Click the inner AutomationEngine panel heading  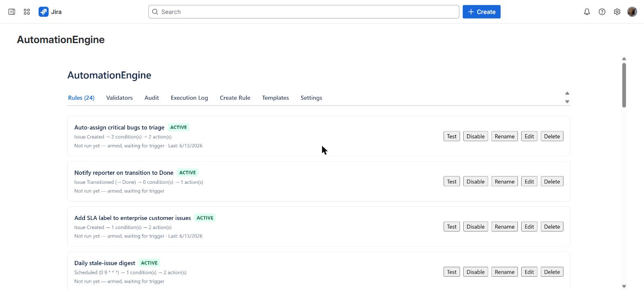pos(109,75)
